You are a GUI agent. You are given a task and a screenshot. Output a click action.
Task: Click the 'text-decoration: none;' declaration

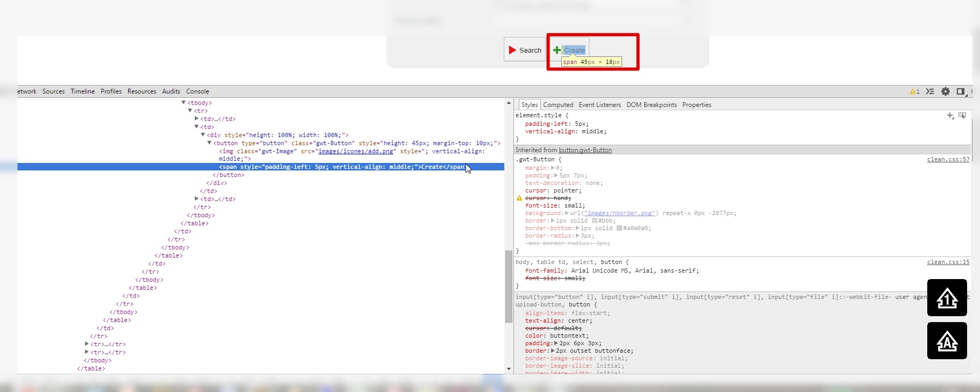pyautogui.click(x=564, y=183)
